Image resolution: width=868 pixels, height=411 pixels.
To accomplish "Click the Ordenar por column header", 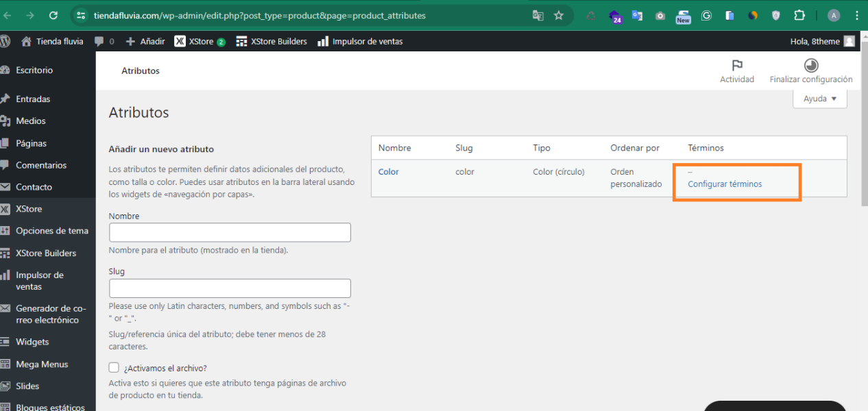I will [x=635, y=148].
